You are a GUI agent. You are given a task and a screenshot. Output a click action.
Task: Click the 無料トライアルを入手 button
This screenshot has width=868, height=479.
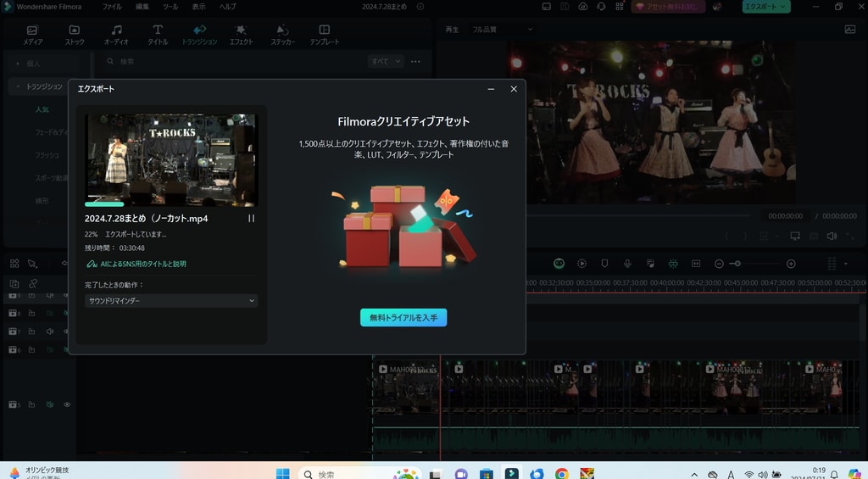pyautogui.click(x=403, y=317)
